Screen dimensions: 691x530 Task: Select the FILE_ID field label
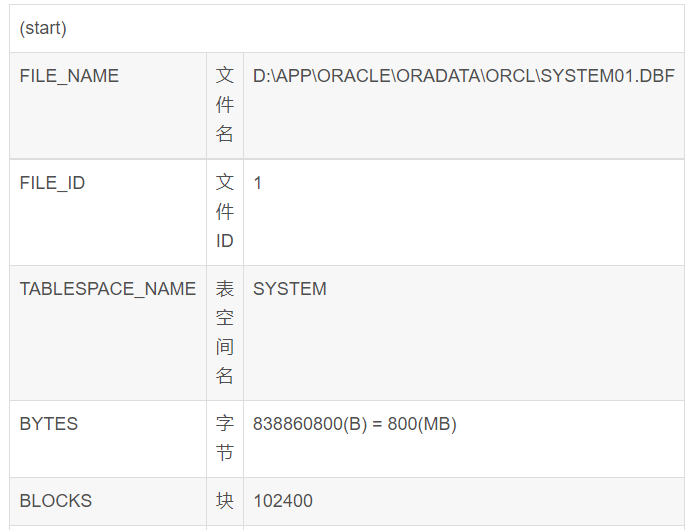tap(52, 183)
